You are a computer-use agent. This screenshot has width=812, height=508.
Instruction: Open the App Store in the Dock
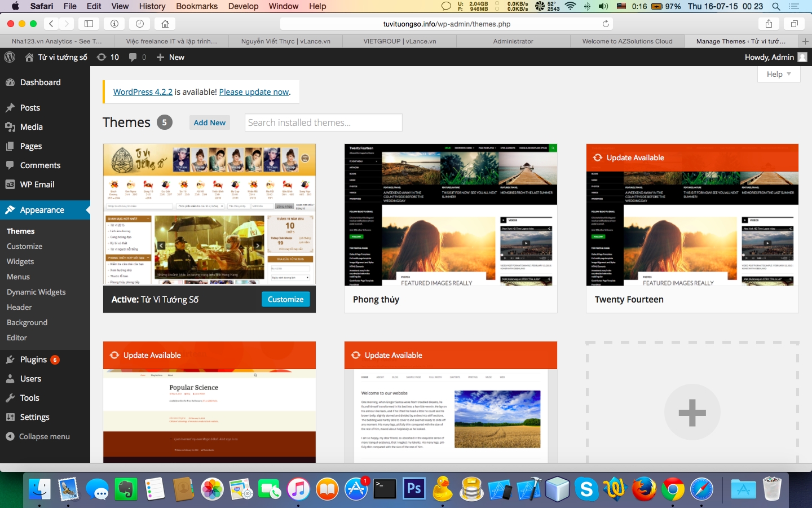click(356, 489)
